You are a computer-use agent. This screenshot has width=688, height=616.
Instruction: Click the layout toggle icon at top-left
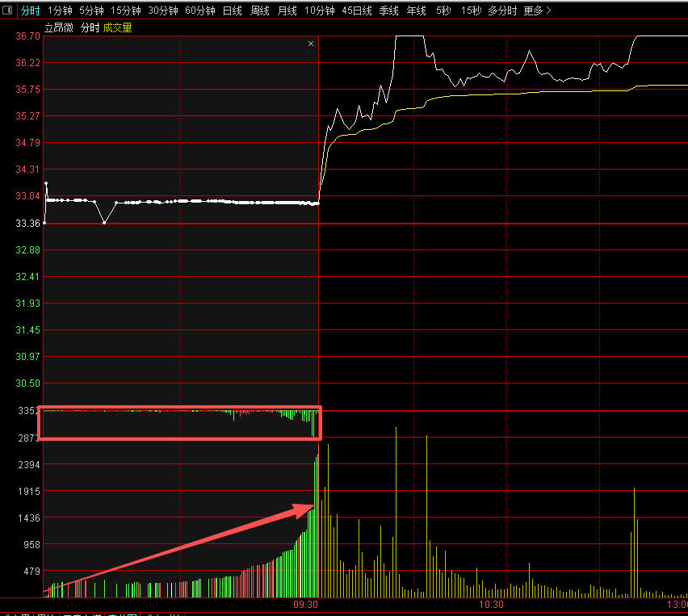(8, 10)
